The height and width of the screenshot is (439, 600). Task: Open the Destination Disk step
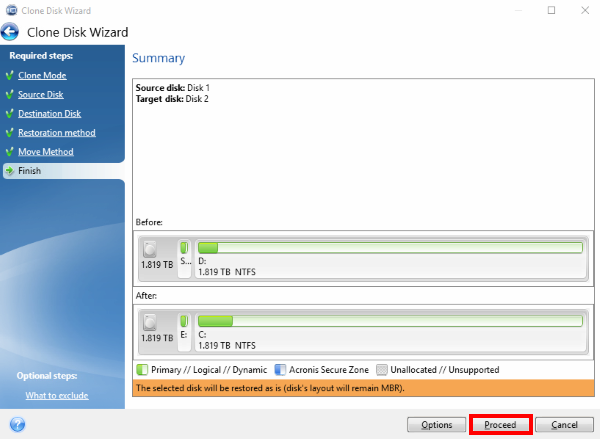[49, 114]
